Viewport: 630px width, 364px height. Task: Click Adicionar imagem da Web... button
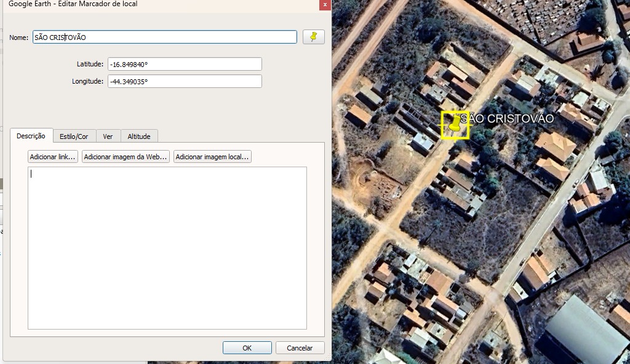click(x=126, y=157)
